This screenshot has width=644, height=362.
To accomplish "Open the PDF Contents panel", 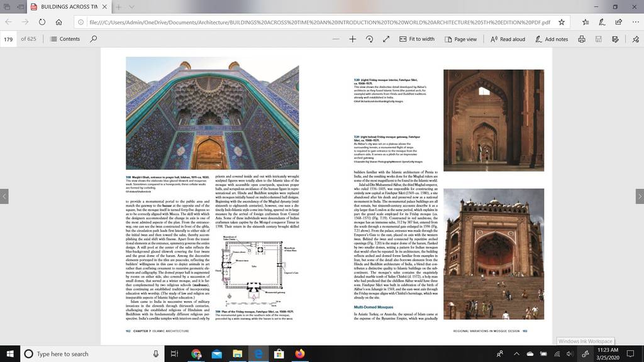I will (x=65, y=39).
